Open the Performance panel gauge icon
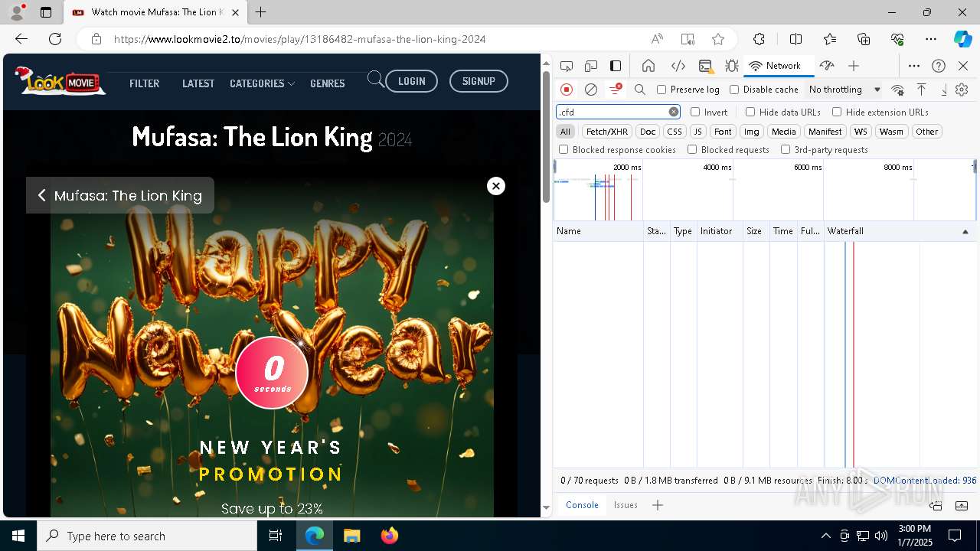This screenshot has width=980, height=551. pos(827,66)
